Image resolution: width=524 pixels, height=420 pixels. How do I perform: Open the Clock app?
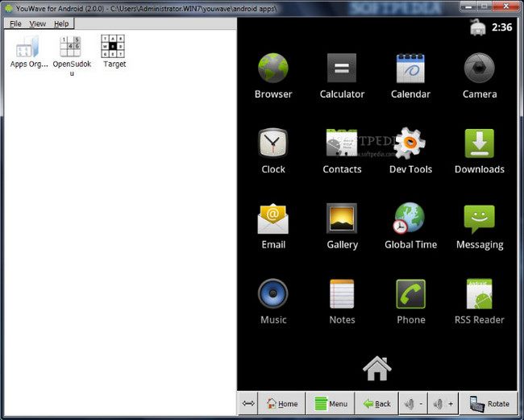coord(273,143)
